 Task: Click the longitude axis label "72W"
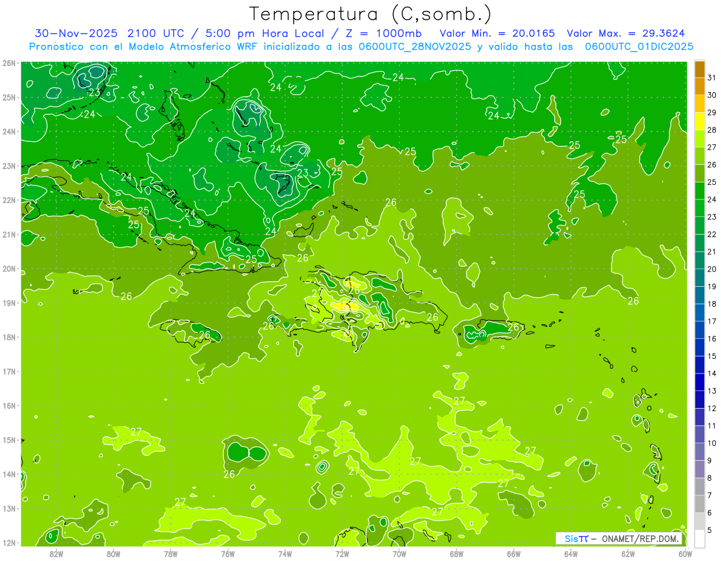click(x=342, y=554)
